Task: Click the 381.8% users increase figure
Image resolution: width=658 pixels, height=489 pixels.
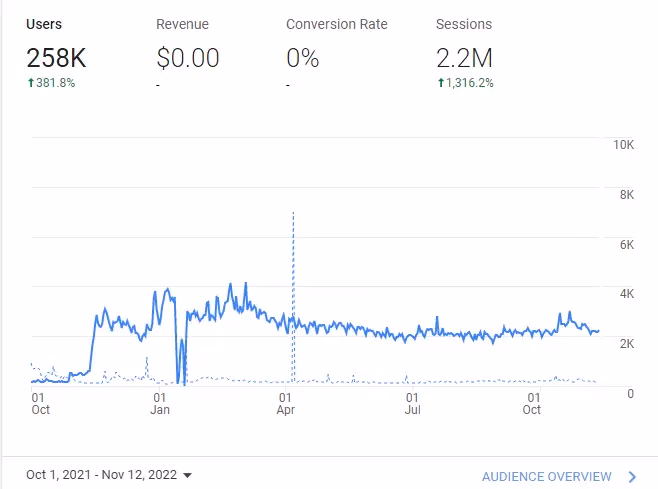Action: click(x=55, y=83)
